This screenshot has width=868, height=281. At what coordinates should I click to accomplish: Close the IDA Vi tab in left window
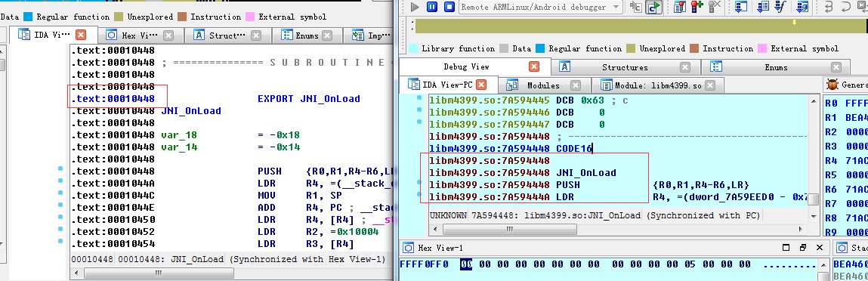pos(81,35)
